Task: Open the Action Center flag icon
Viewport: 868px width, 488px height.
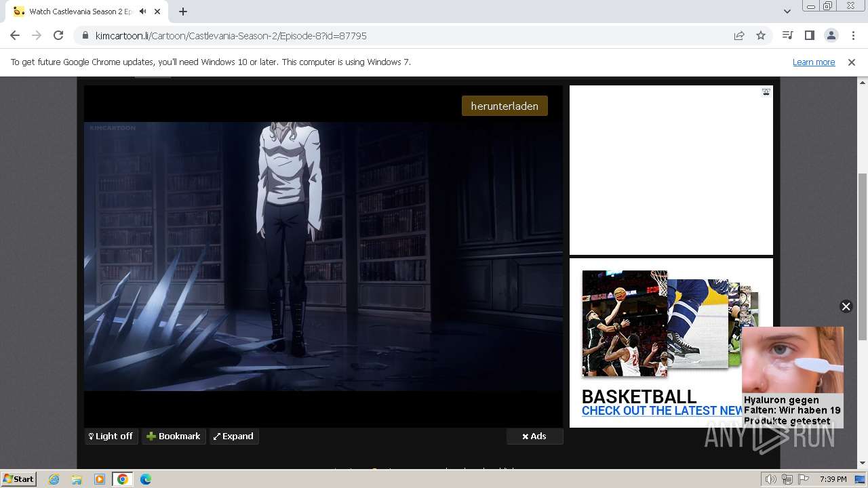Action: pyautogui.click(x=804, y=479)
